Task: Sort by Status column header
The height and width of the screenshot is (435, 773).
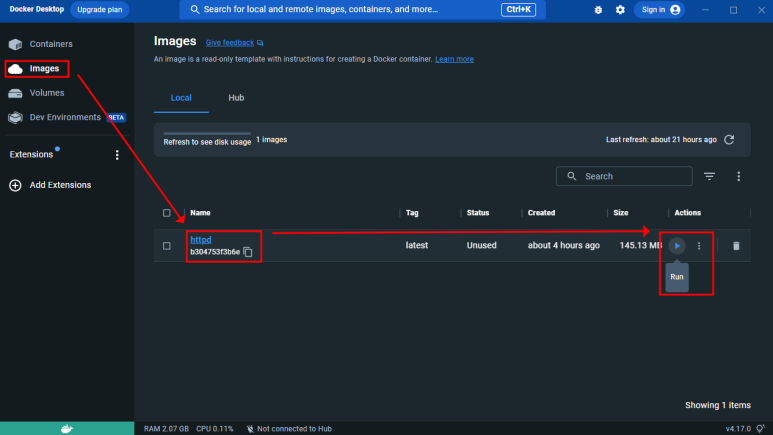Action: point(478,213)
